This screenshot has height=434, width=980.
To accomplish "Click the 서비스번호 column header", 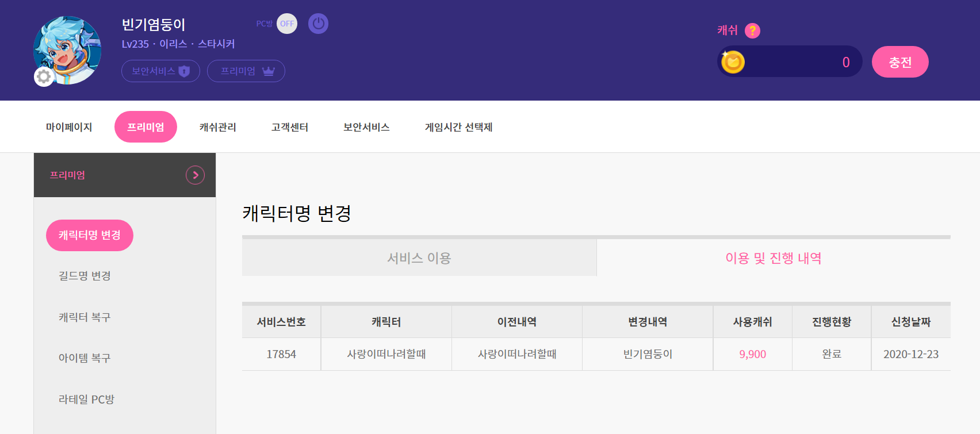I will coord(281,322).
